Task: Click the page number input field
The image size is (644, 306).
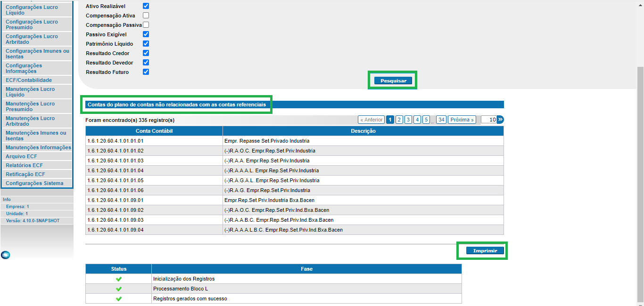Action: (x=488, y=120)
